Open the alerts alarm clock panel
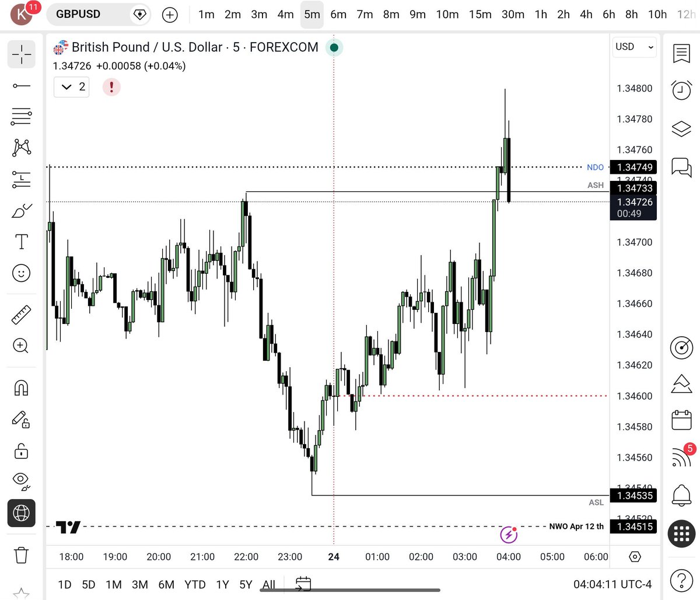 tap(681, 90)
